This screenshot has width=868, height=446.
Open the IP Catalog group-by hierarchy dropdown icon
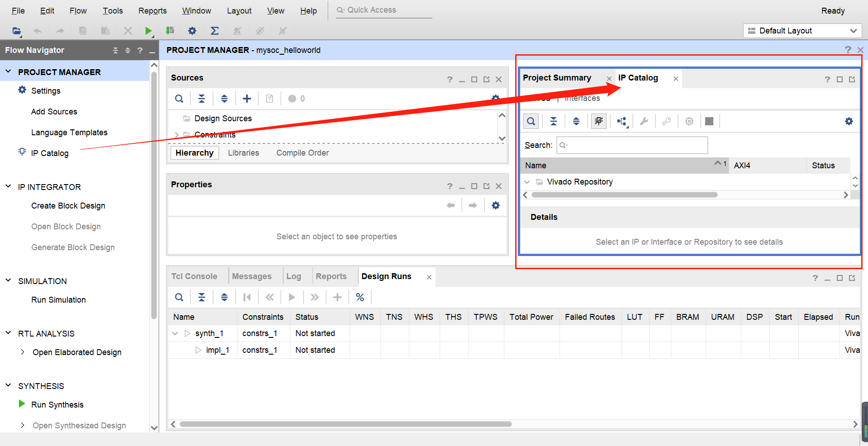[x=622, y=121]
